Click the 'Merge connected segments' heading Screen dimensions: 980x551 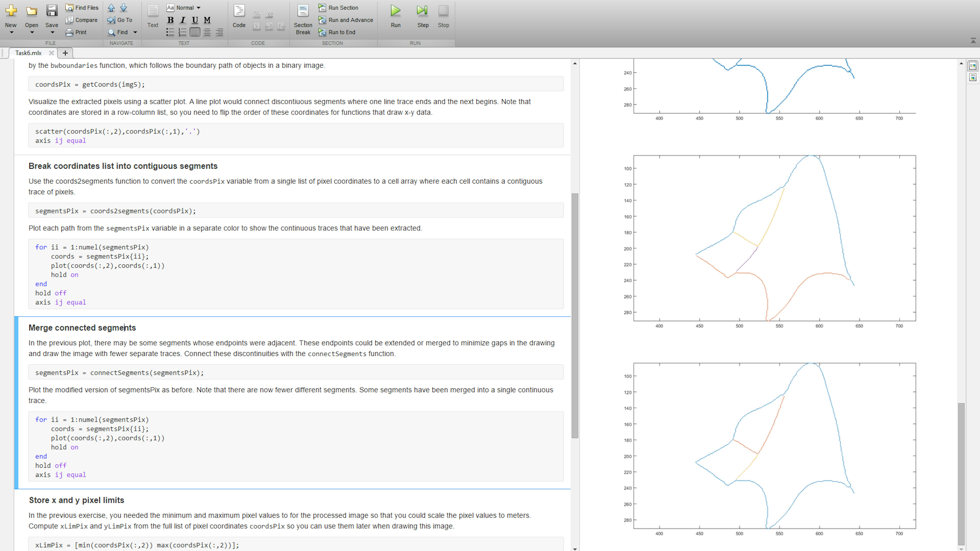click(82, 328)
